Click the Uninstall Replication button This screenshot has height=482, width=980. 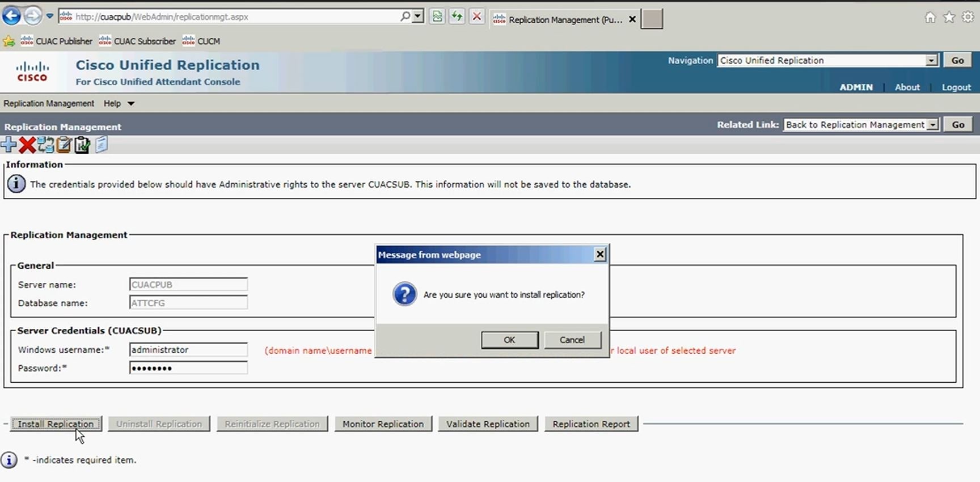coord(159,424)
